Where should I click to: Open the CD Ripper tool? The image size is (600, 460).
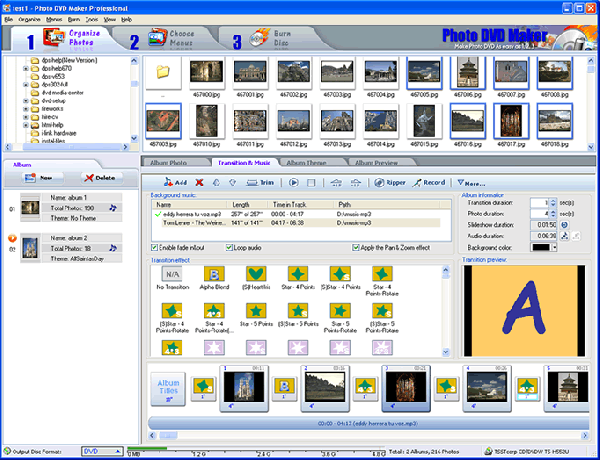[390, 183]
